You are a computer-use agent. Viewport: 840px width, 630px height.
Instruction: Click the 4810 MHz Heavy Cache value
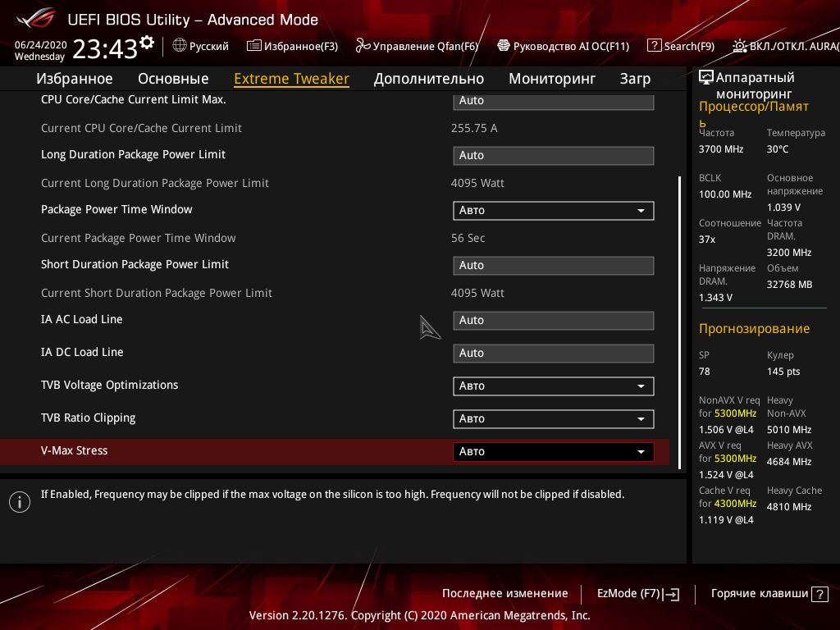[x=789, y=507]
